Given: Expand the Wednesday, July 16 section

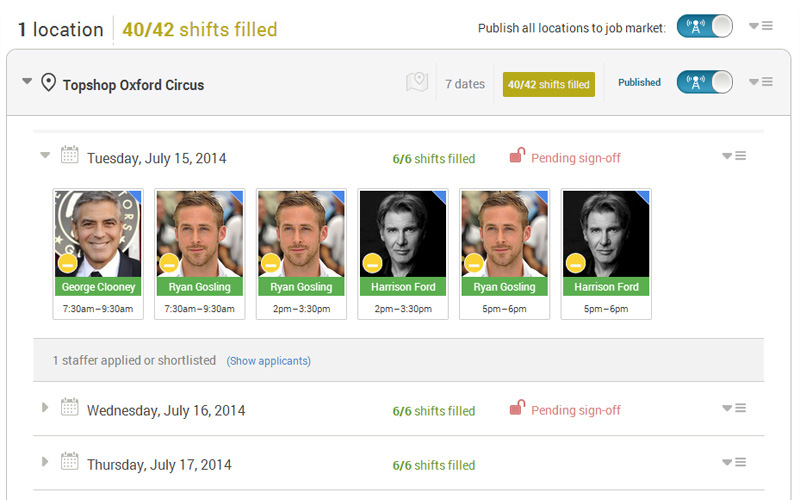Looking at the screenshot, I should click(45, 407).
